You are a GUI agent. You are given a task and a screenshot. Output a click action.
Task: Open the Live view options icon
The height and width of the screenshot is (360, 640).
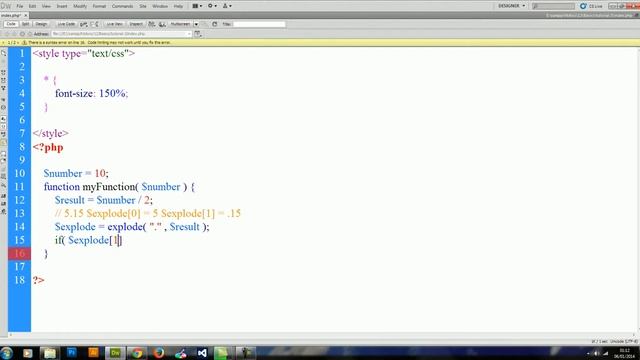pyautogui.click(x=198, y=34)
